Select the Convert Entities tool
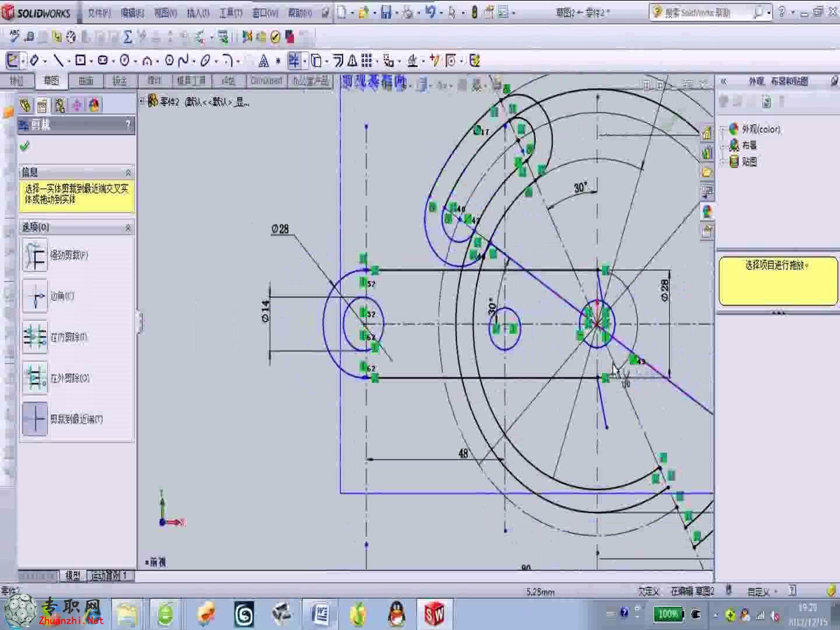 click(x=316, y=60)
